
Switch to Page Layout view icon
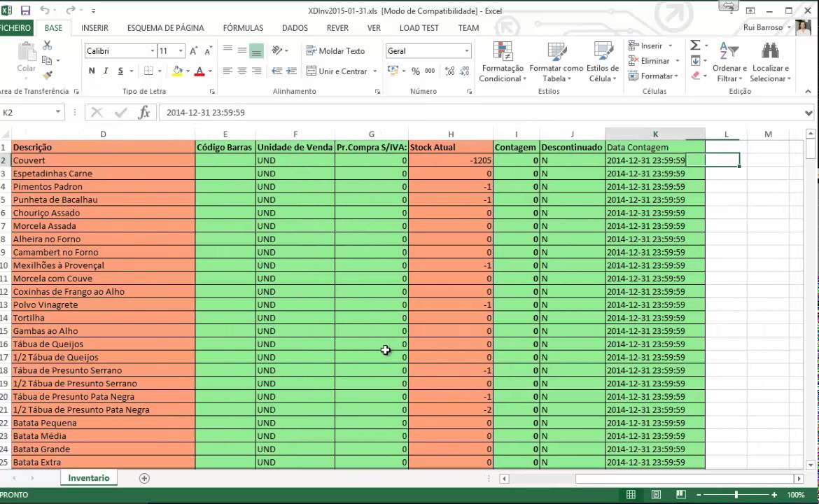point(656,495)
